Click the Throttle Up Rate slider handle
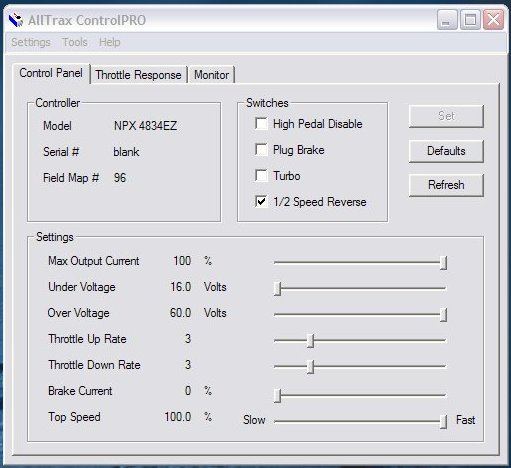Viewport: 511px width, 468px height. (x=310, y=341)
